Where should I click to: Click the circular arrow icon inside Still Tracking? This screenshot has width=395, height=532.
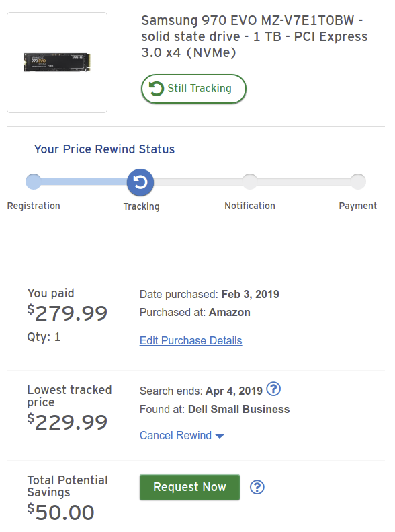click(157, 89)
